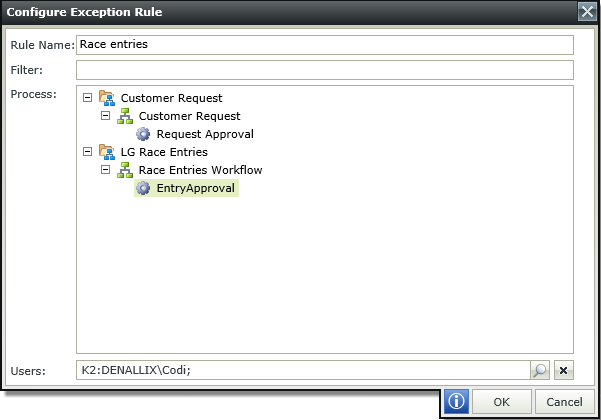601x420 pixels.
Task: Collapse the Race Entries Workflow node
Action: point(105,170)
